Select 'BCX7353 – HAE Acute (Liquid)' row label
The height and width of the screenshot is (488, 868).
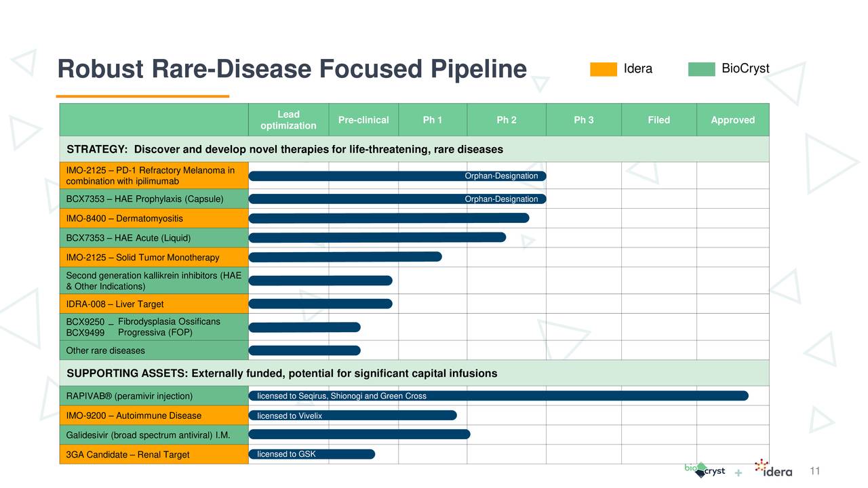(154, 238)
